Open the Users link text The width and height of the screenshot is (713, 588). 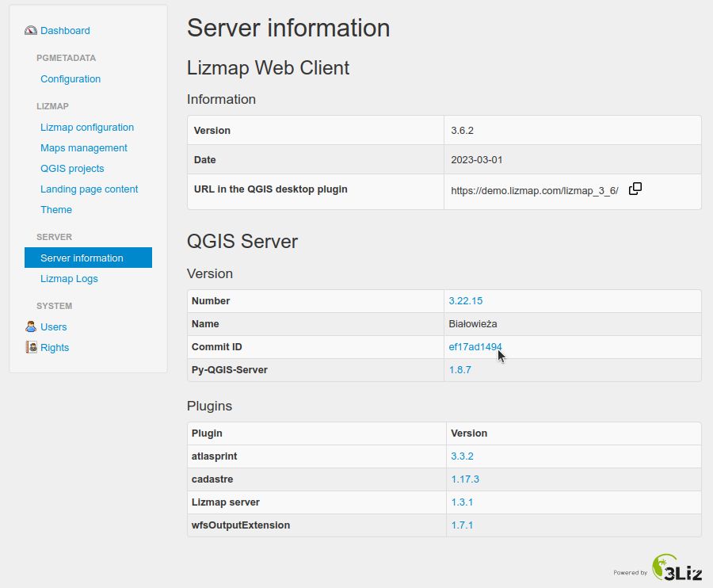[x=54, y=327]
